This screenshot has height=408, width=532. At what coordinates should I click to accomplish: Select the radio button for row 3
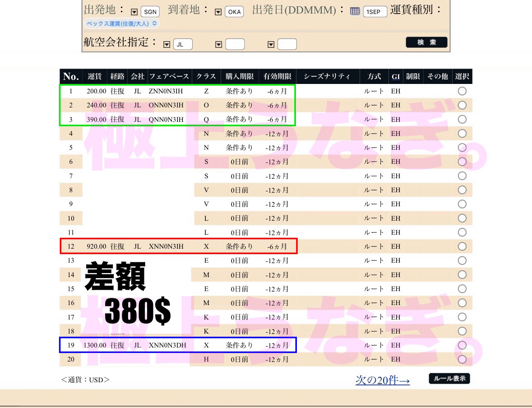(462, 120)
